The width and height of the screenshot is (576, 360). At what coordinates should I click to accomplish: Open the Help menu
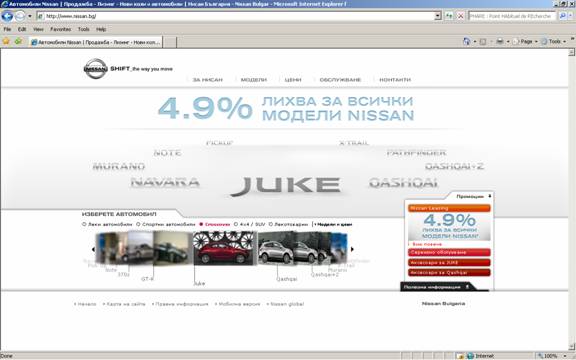pos(101,29)
